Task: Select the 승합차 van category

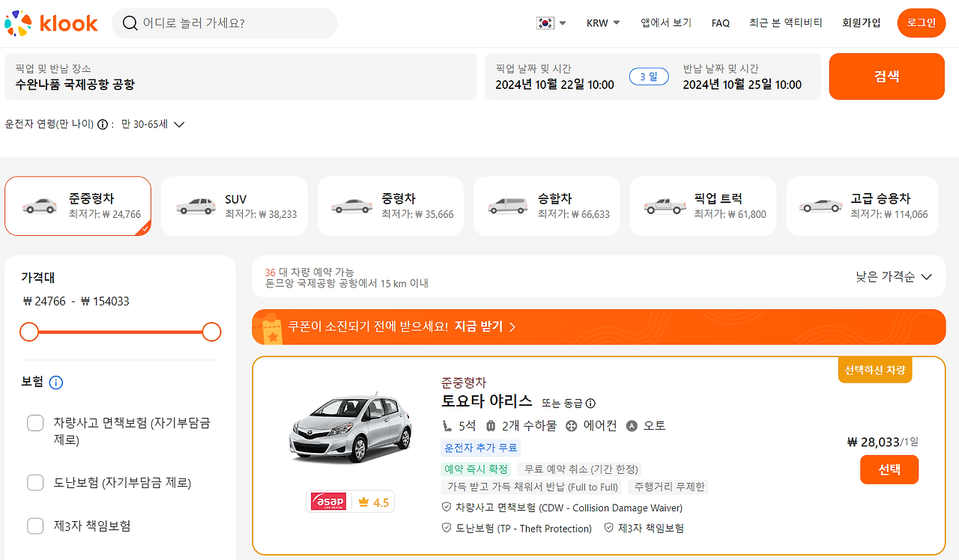Action: 546,206
